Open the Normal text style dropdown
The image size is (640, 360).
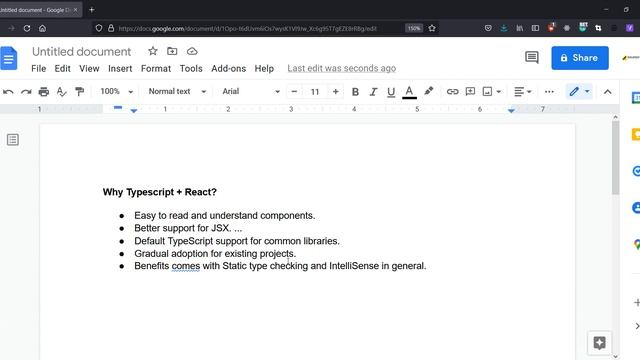pos(177,91)
